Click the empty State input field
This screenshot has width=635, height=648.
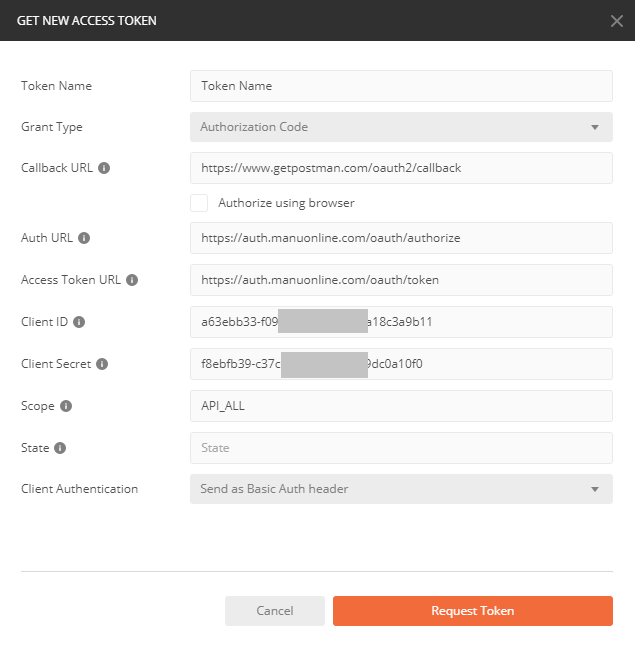click(x=401, y=448)
